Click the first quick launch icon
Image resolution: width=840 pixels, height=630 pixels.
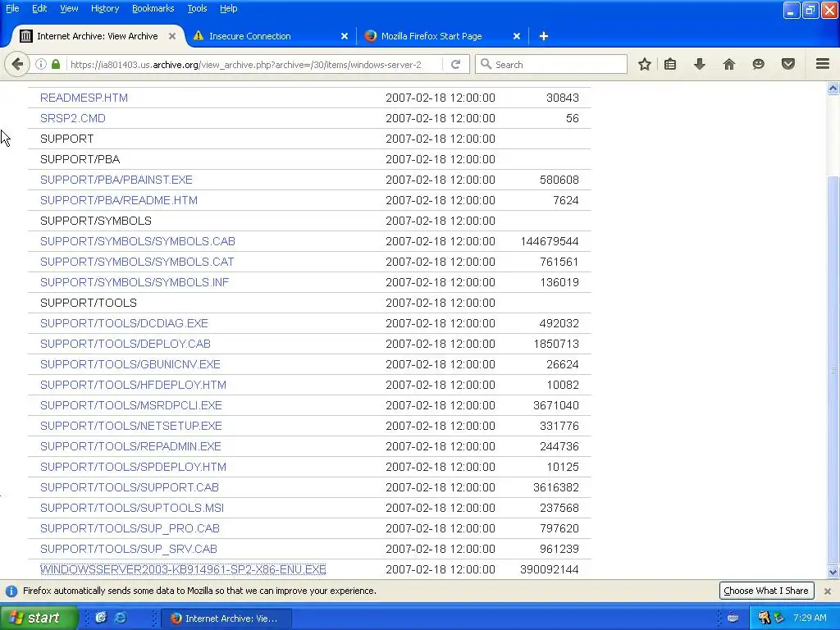[101, 618]
